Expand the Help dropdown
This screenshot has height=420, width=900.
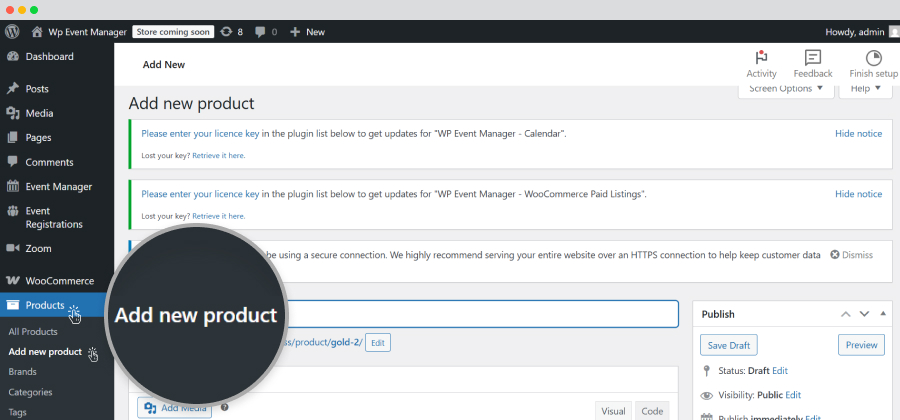coord(866,89)
